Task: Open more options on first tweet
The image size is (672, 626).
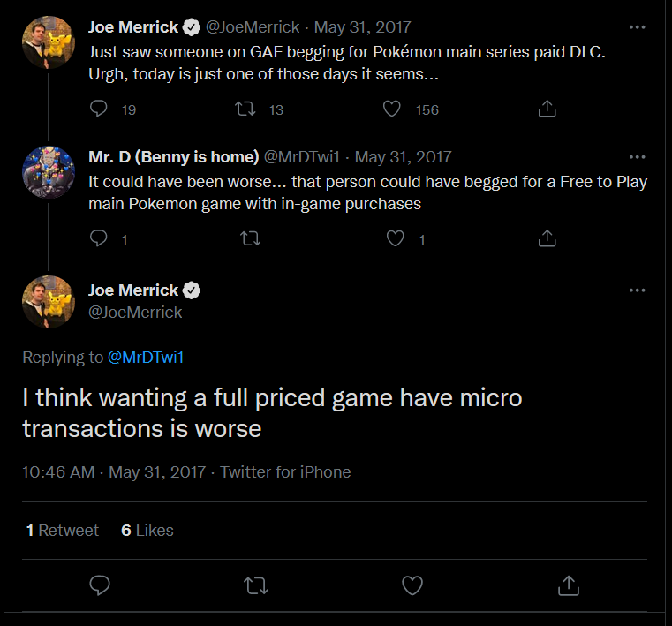Action: coord(637,27)
